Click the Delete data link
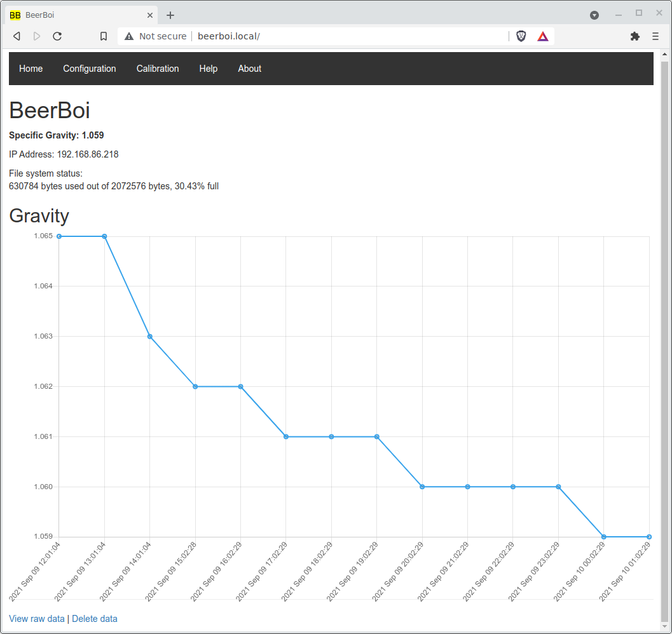Screen dimensions: 672x634 pyautogui.click(x=95, y=619)
